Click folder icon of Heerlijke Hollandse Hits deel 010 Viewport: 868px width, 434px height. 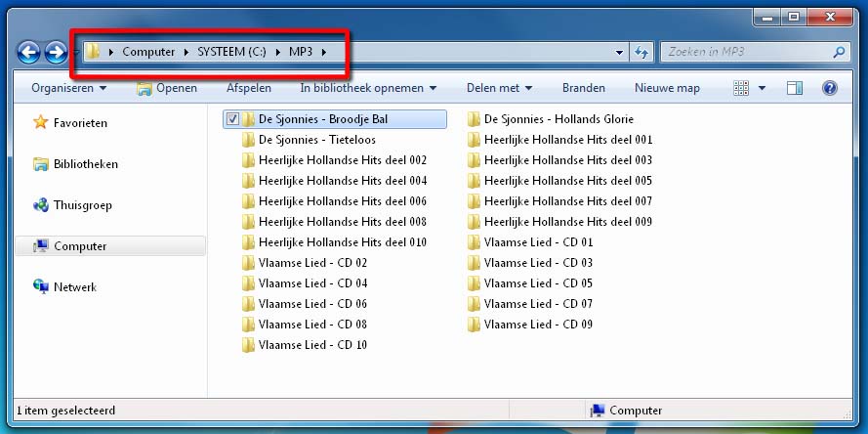tap(248, 242)
